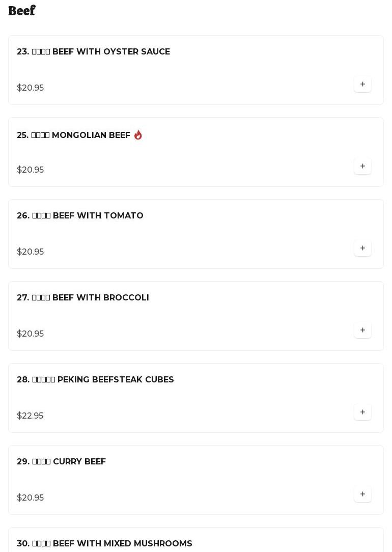Click the Beef section heading

tap(22, 11)
